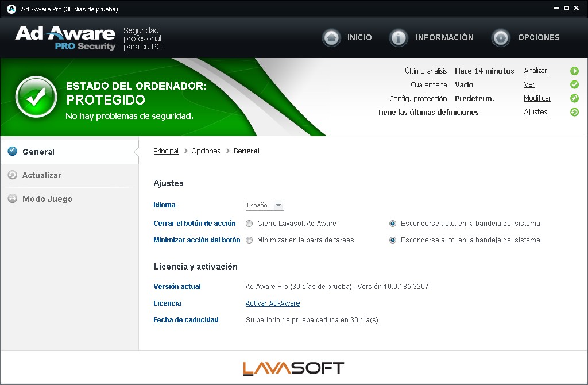Click the green pencil icon beside Modificar
The height and width of the screenshot is (385, 588).
point(574,98)
